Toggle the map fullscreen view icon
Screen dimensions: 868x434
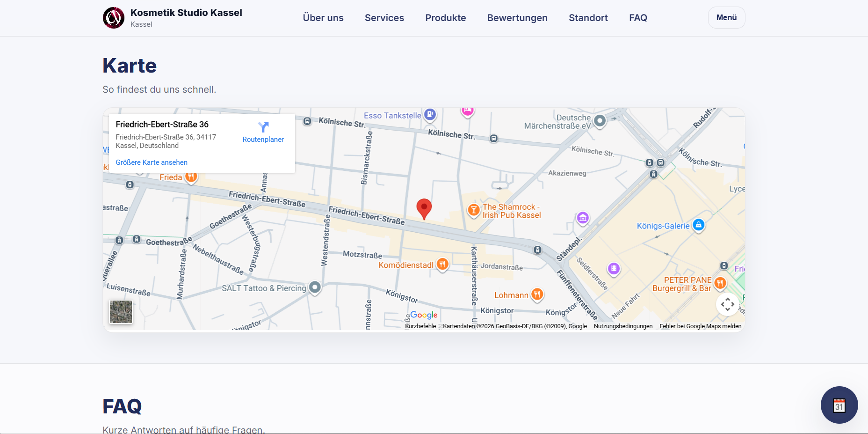(x=727, y=304)
